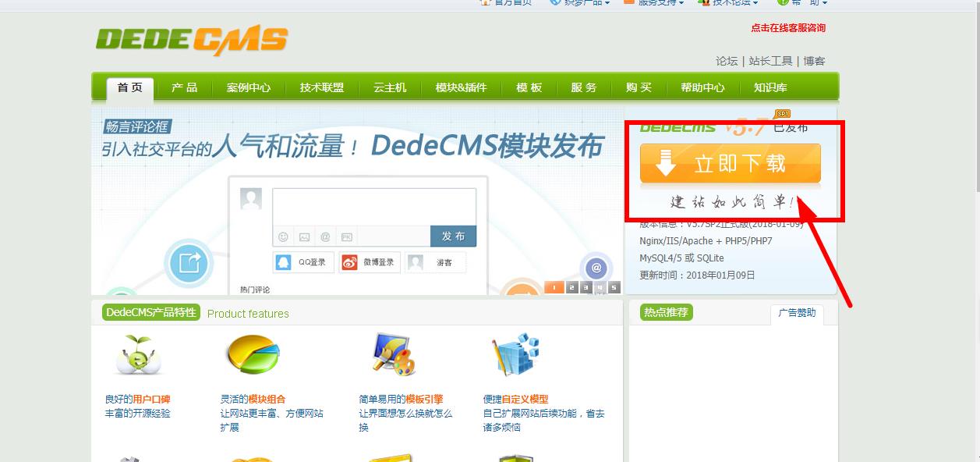Open the emoji smiley picker in comment box
The image size is (980, 462).
tap(281, 236)
